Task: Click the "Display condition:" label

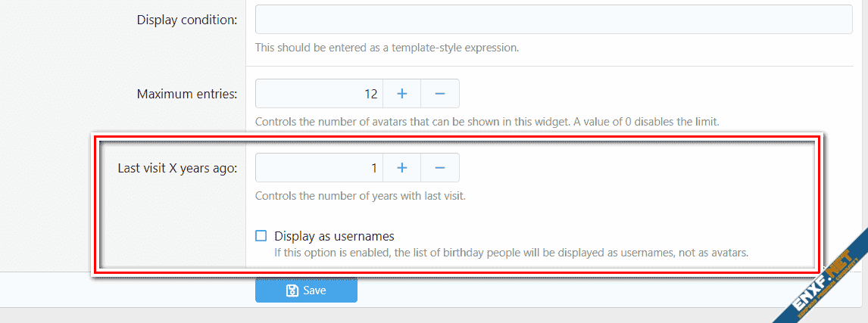Action: (187, 20)
